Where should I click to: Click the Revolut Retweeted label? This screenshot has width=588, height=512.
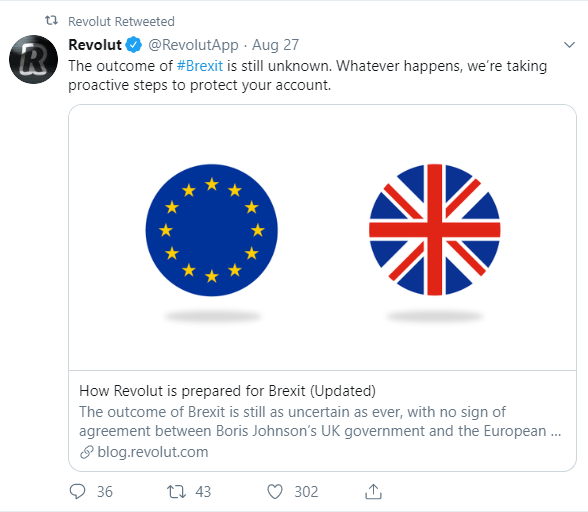coord(121,21)
